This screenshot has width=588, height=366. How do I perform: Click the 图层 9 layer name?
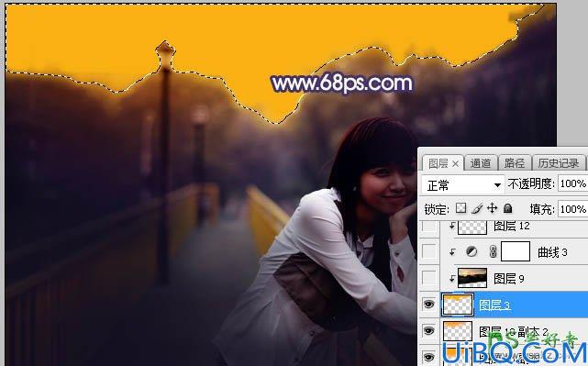click(509, 279)
